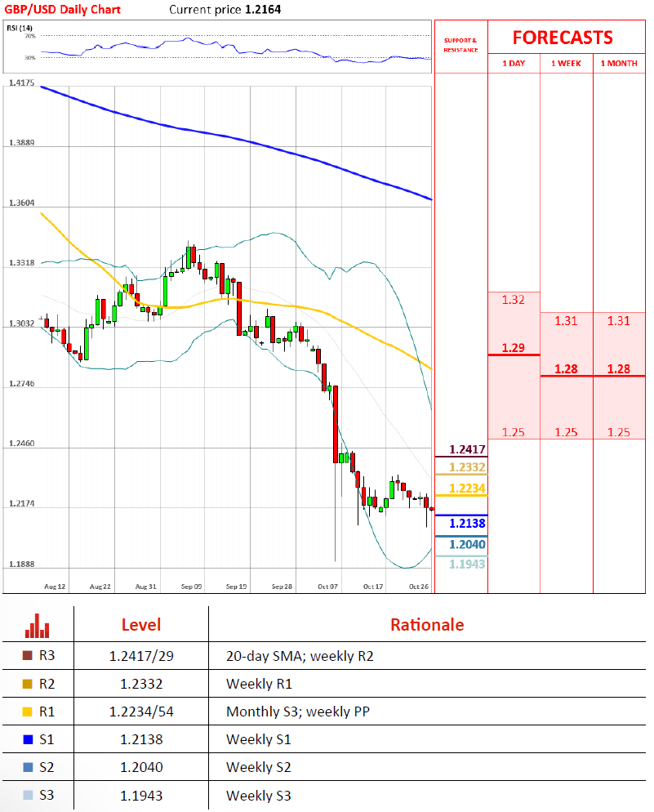This screenshot has width=654, height=812.
Task: Click the Aug 12 date axis label
Action: coord(55,587)
